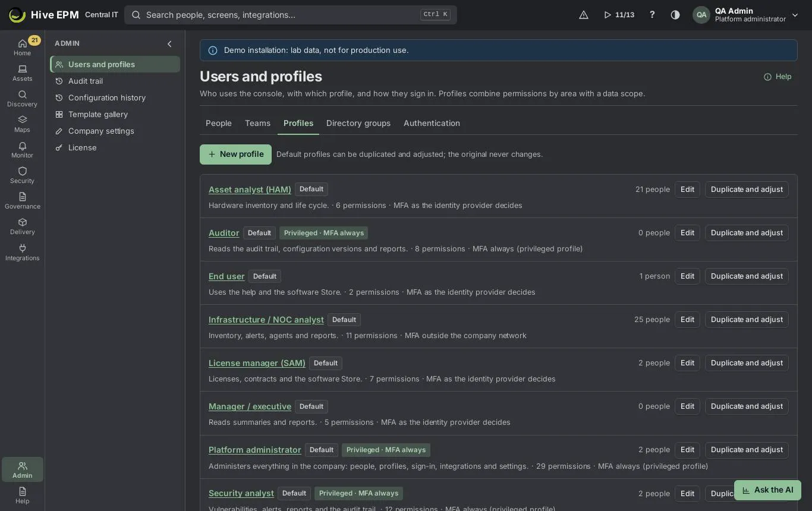Open the 11/13 play progress indicator
812x511 pixels.
click(x=619, y=15)
